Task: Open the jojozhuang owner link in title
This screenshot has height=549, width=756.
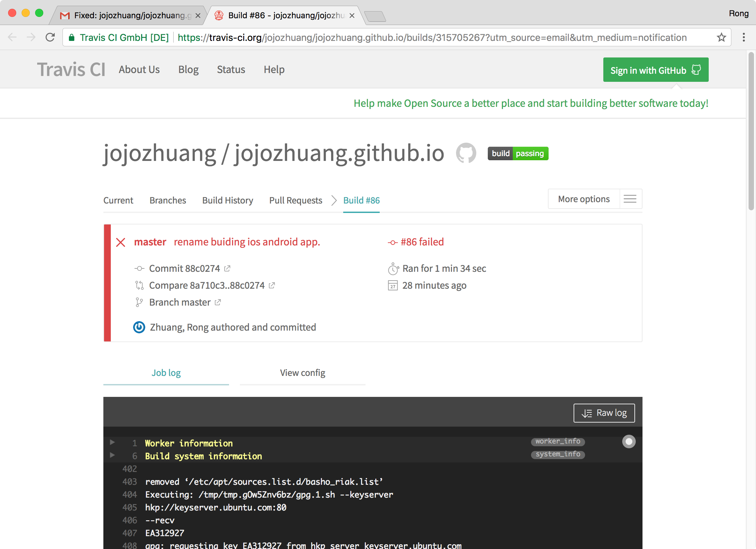Action: pyautogui.click(x=159, y=153)
